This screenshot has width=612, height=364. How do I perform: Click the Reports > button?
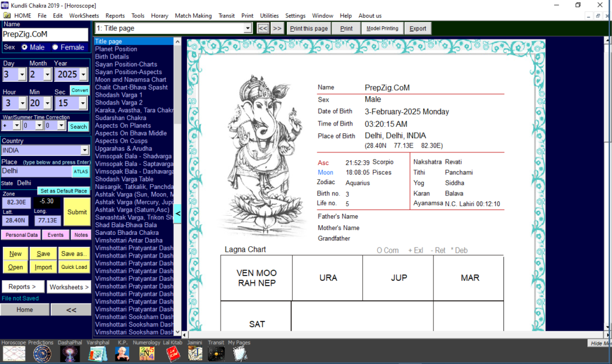pyautogui.click(x=22, y=287)
